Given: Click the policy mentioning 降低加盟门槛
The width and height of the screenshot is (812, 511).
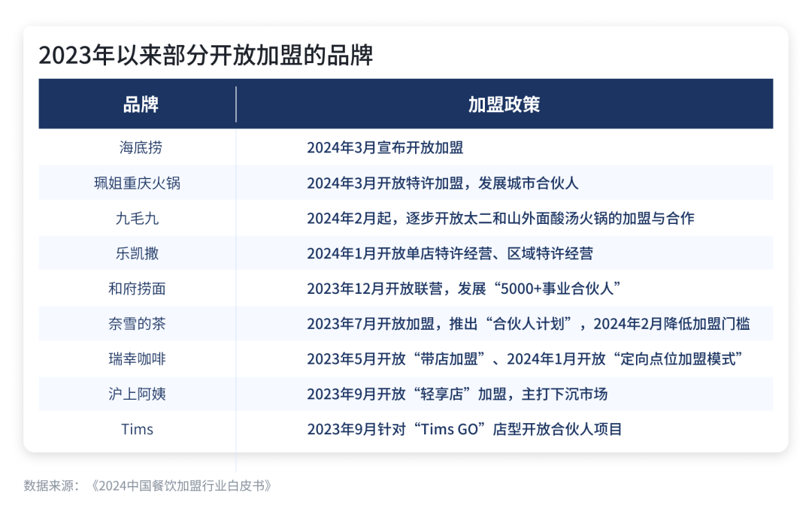Looking at the screenshot, I should click(x=529, y=324).
